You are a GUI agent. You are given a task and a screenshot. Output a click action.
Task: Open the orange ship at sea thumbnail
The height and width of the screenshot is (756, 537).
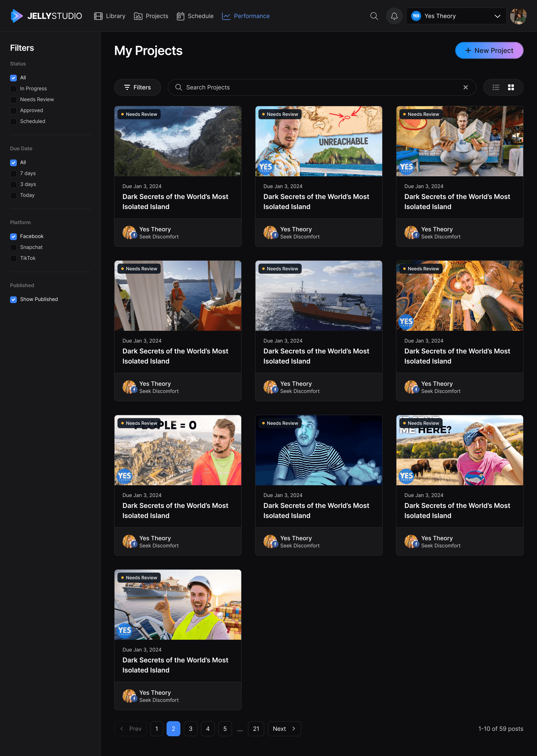pos(319,296)
